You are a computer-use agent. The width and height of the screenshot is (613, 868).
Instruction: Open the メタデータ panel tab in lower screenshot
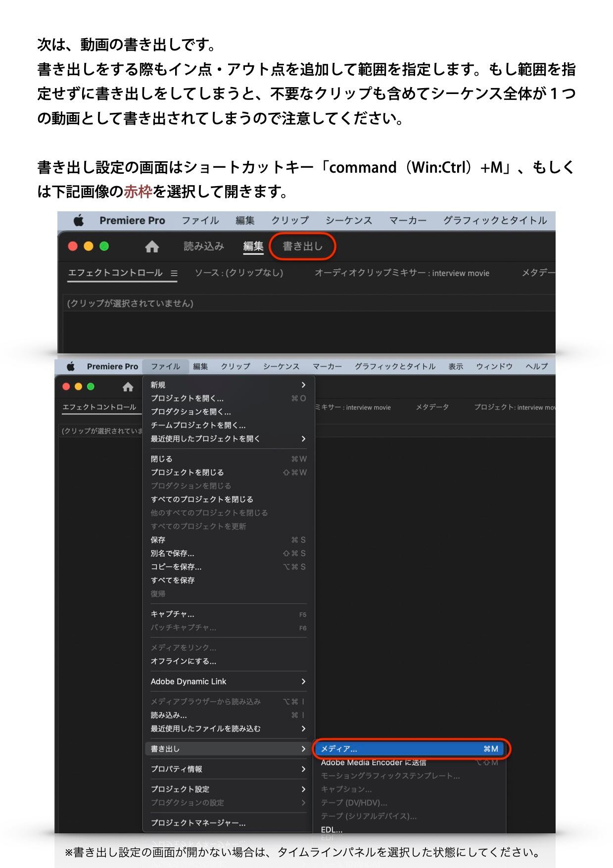(432, 407)
